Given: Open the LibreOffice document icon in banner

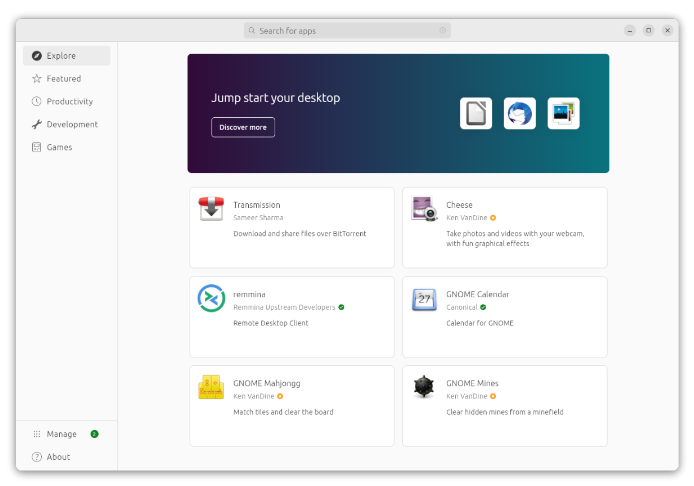Looking at the screenshot, I should click(476, 113).
